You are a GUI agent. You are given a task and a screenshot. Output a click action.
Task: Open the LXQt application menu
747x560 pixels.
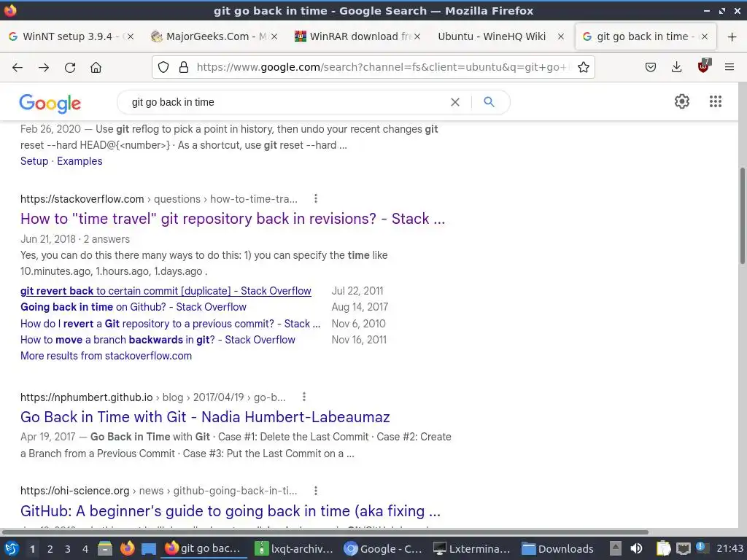coord(11,548)
